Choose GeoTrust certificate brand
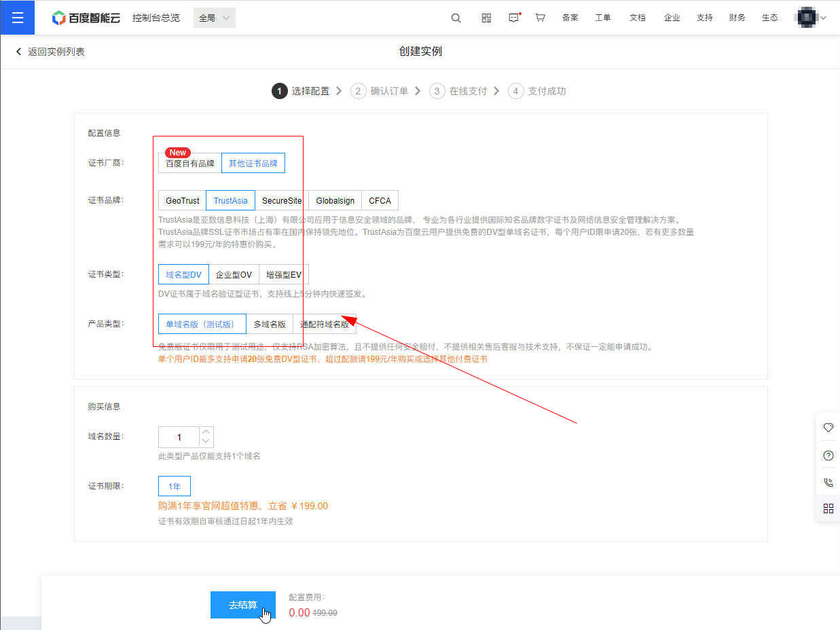 coord(183,201)
